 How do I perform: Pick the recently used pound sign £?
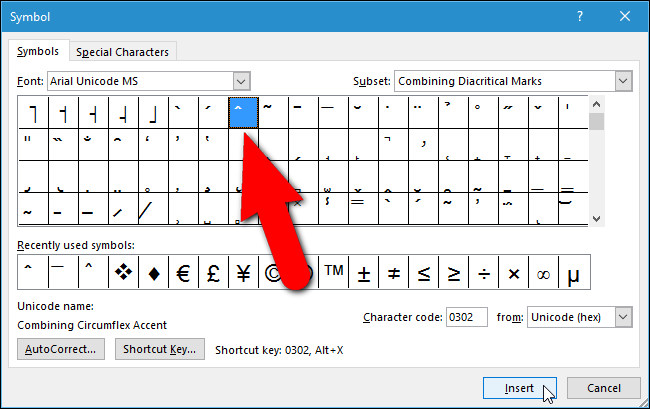(x=213, y=272)
